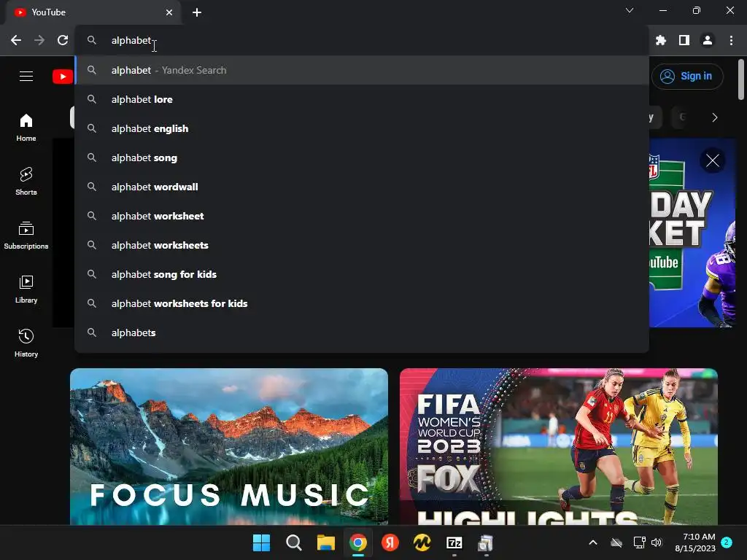
Task: Open network display icon in system tray
Action: click(x=638, y=542)
